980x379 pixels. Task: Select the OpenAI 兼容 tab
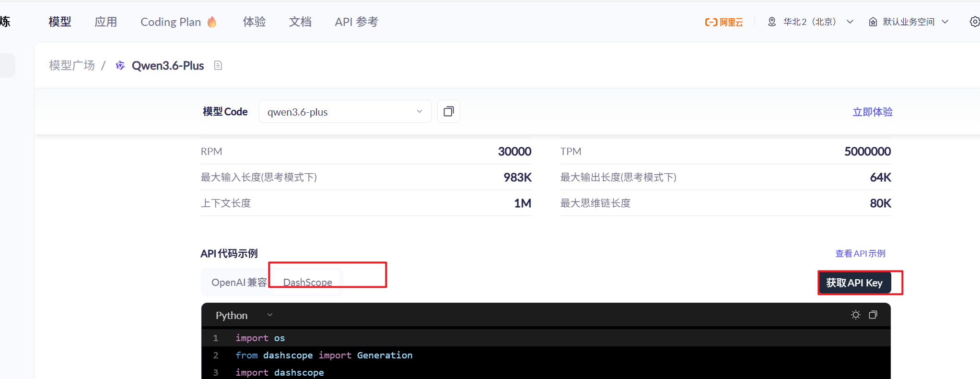(x=239, y=283)
